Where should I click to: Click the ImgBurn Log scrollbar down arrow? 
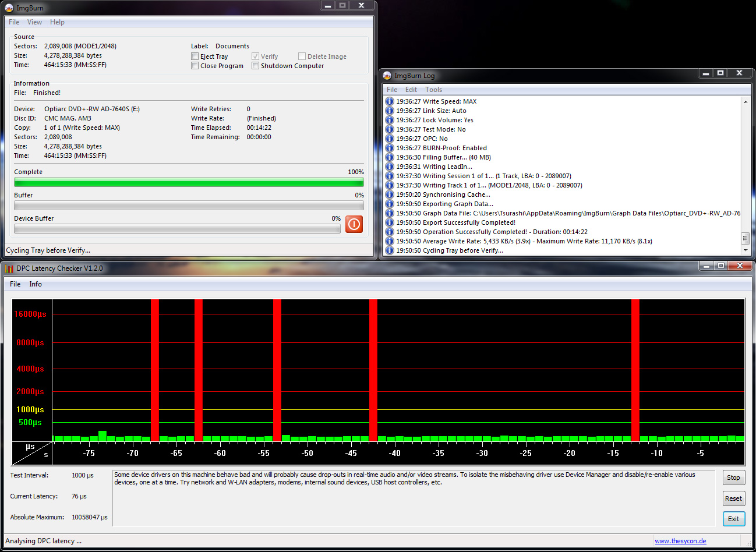(x=745, y=250)
